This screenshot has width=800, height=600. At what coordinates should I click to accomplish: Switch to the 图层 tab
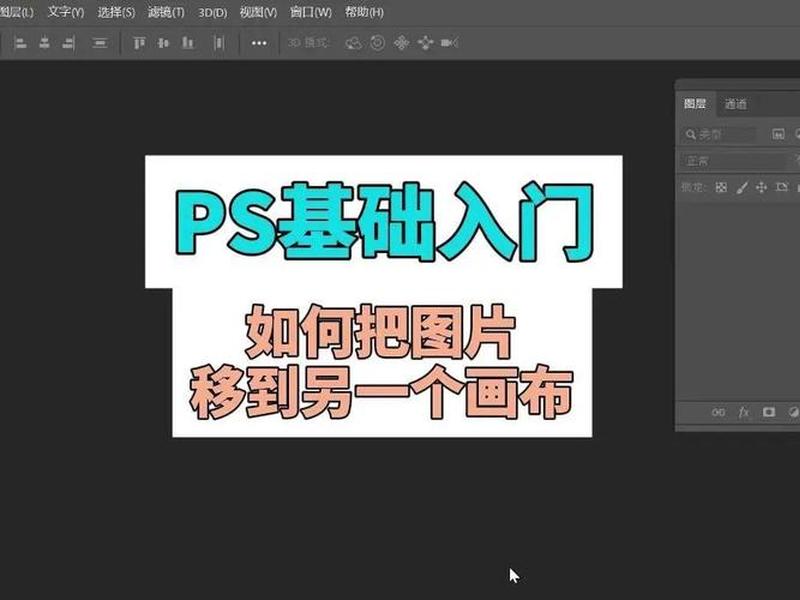coord(695,104)
